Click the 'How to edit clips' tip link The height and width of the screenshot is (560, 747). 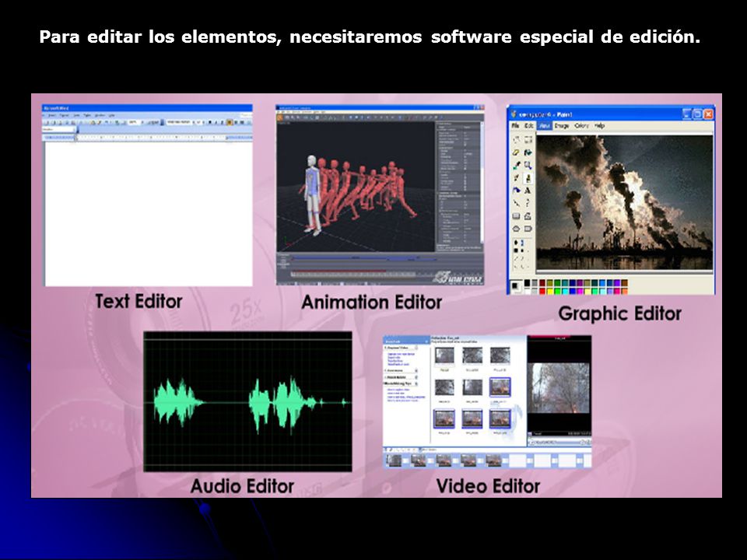(396, 394)
